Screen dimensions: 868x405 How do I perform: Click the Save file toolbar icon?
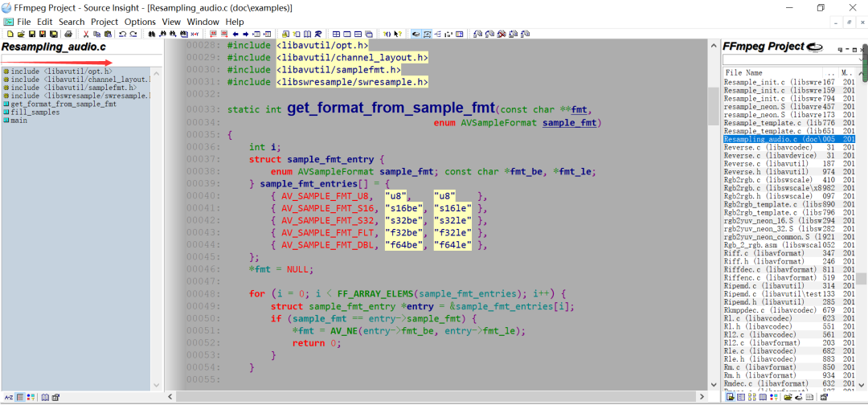click(x=31, y=34)
